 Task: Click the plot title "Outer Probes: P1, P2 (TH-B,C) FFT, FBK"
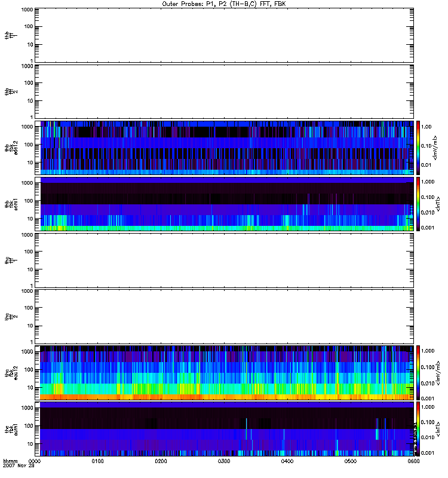pyautogui.click(x=224, y=4)
